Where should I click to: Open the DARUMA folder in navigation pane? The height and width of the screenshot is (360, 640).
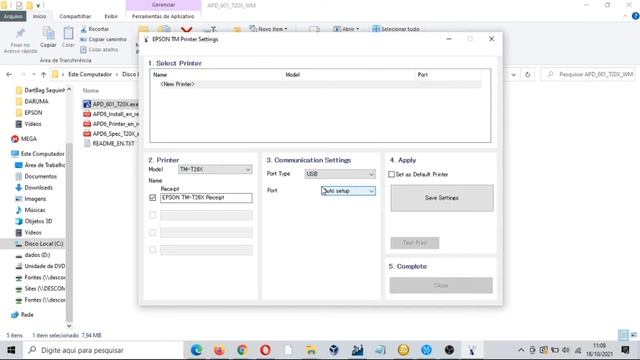pos(32,101)
